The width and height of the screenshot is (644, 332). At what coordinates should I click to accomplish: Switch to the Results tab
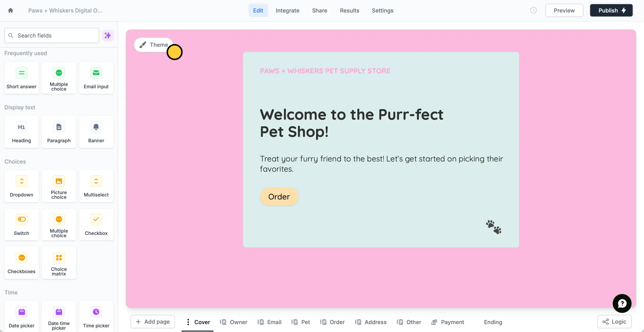coord(349,10)
